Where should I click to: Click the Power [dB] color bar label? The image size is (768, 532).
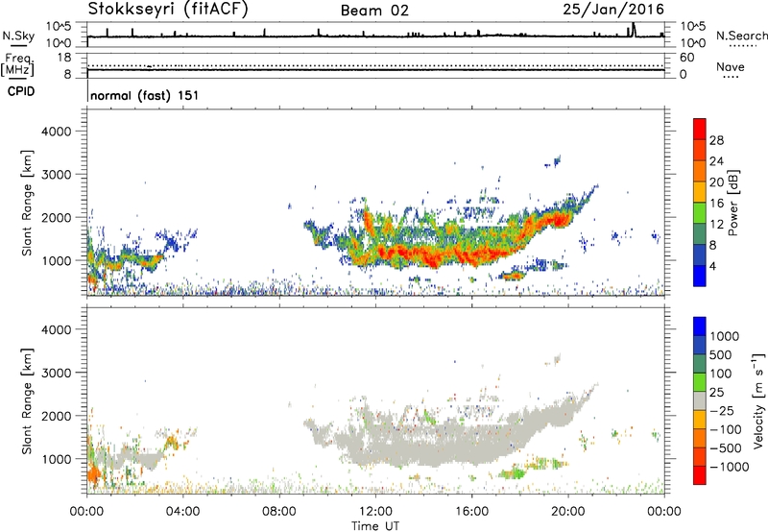pyautogui.click(x=732, y=203)
